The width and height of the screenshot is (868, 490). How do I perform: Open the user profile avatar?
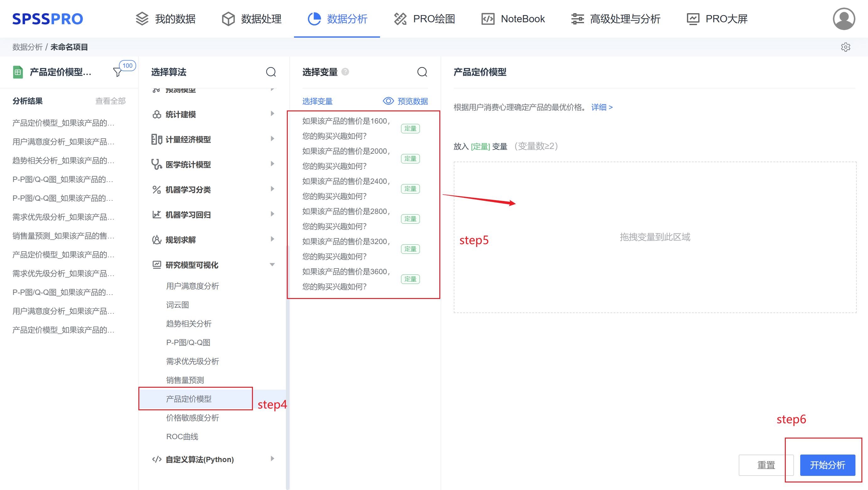844,19
